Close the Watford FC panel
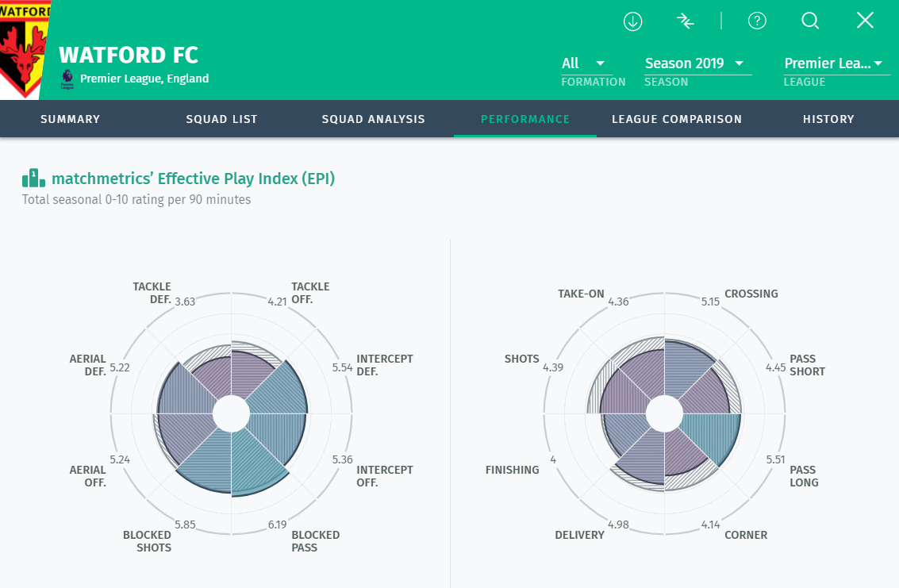 (865, 21)
